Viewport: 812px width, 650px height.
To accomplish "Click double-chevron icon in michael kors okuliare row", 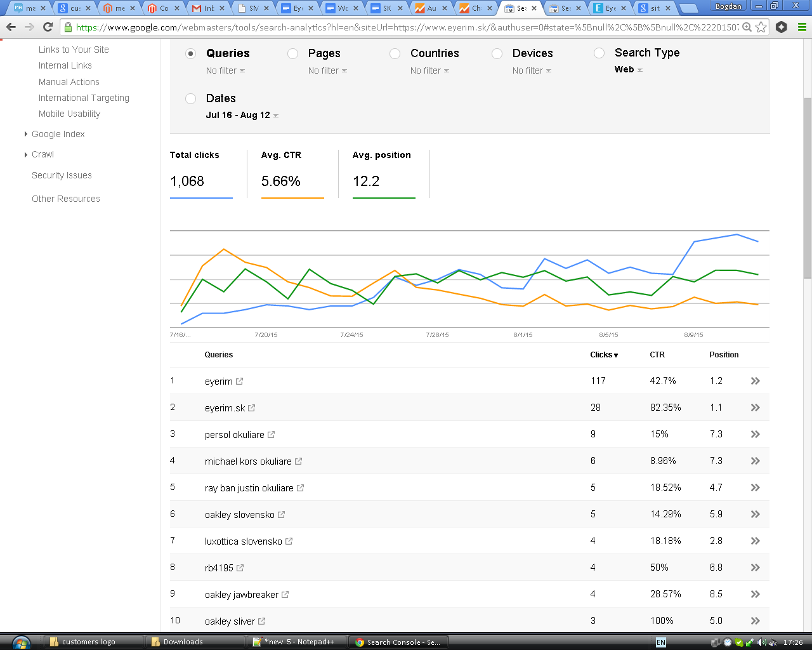I will (x=755, y=461).
